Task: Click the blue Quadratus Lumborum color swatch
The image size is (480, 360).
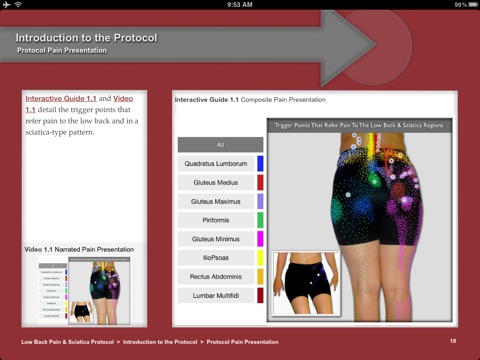Action: point(260,164)
